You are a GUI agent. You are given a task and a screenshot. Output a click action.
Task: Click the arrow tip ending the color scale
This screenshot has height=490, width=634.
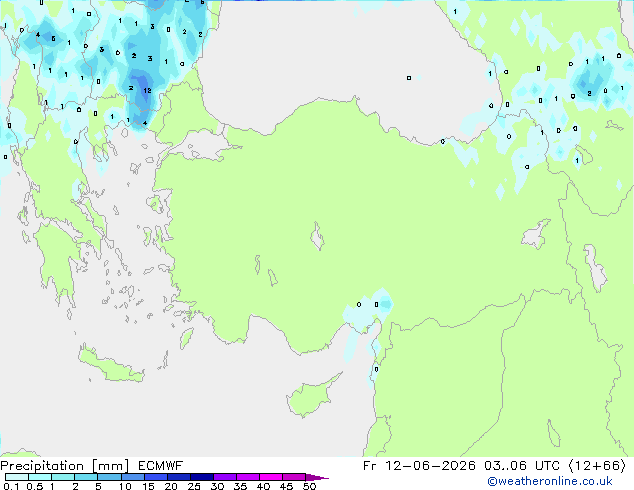(317, 477)
